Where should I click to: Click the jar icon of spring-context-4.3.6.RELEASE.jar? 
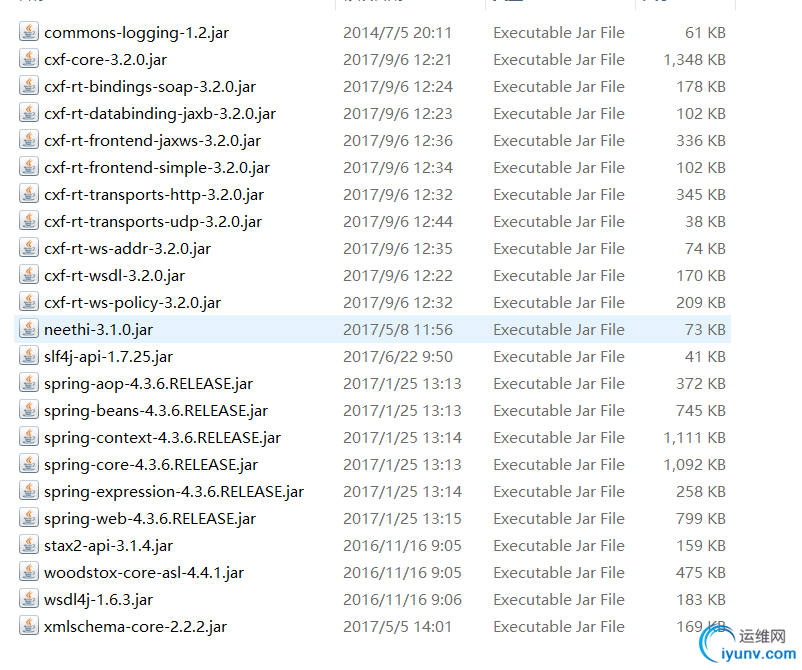(29, 437)
